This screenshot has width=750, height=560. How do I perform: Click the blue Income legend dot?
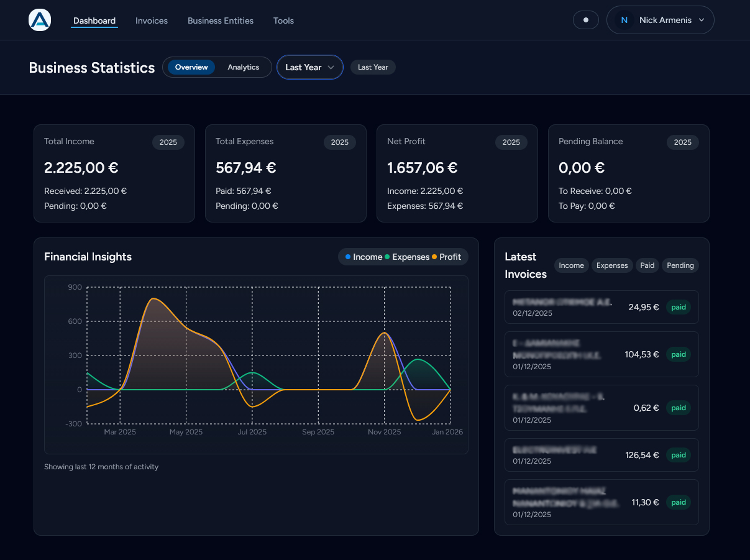coord(348,257)
